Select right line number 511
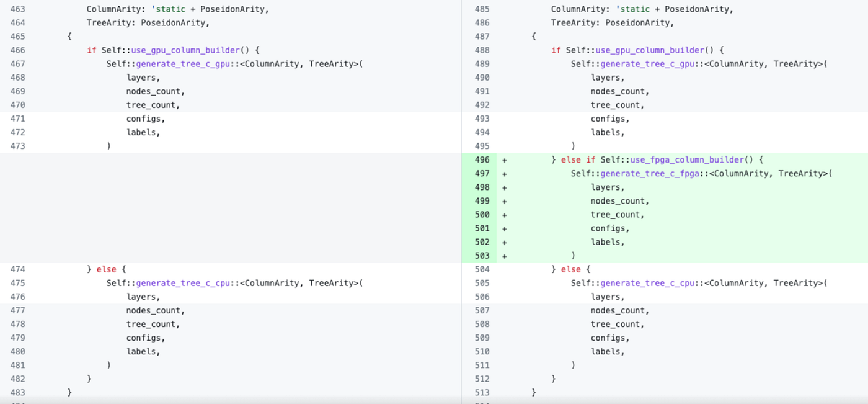 pyautogui.click(x=482, y=365)
